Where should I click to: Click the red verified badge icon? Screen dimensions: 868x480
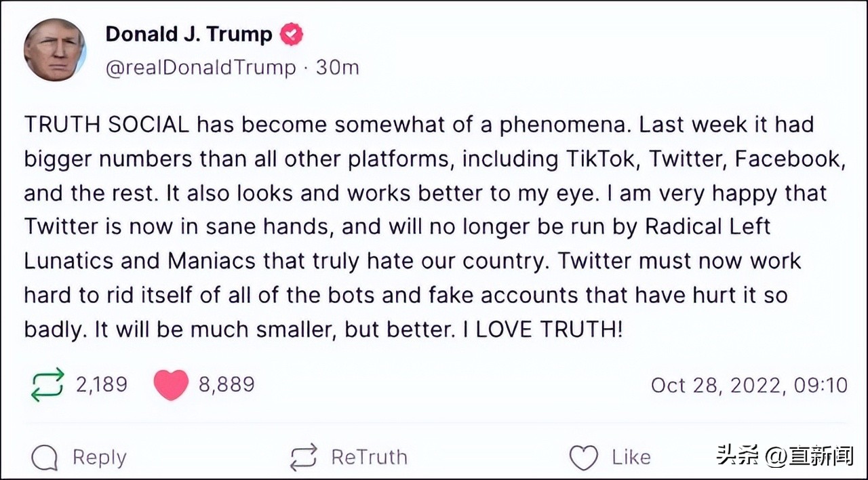pos(292,34)
